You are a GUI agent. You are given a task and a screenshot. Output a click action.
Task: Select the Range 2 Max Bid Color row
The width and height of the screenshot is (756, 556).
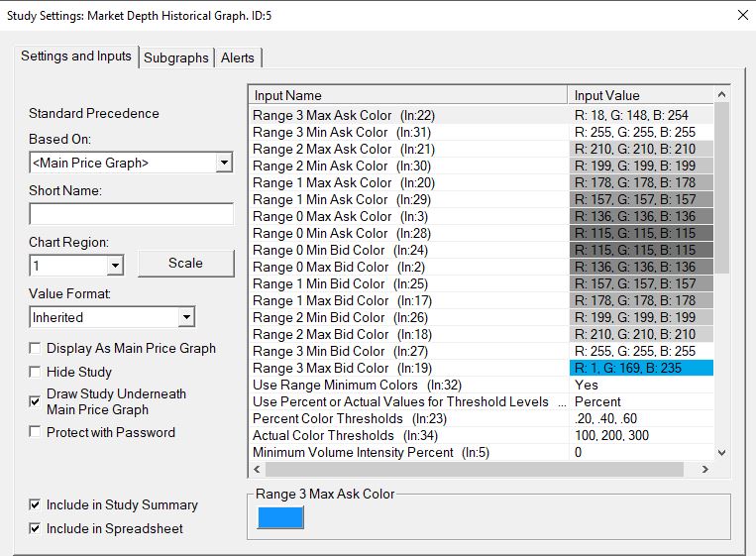tap(482, 334)
